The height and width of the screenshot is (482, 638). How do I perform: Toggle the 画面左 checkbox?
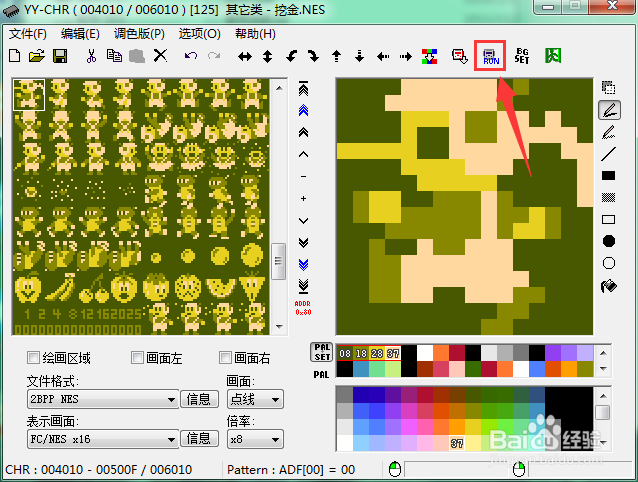[x=138, y=358]
